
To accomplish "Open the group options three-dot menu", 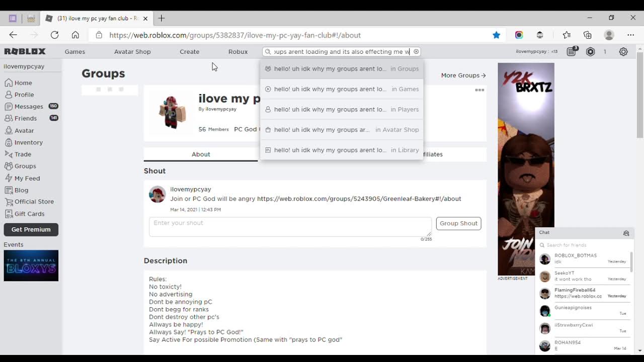I will coord(479,90).
